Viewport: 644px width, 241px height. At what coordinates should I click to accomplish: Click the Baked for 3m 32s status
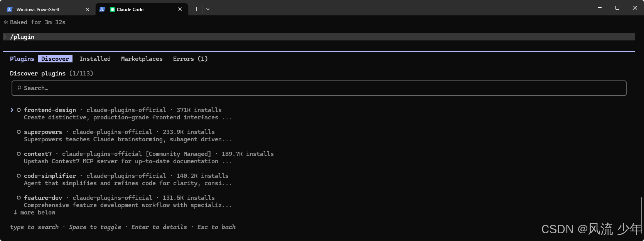34,22
